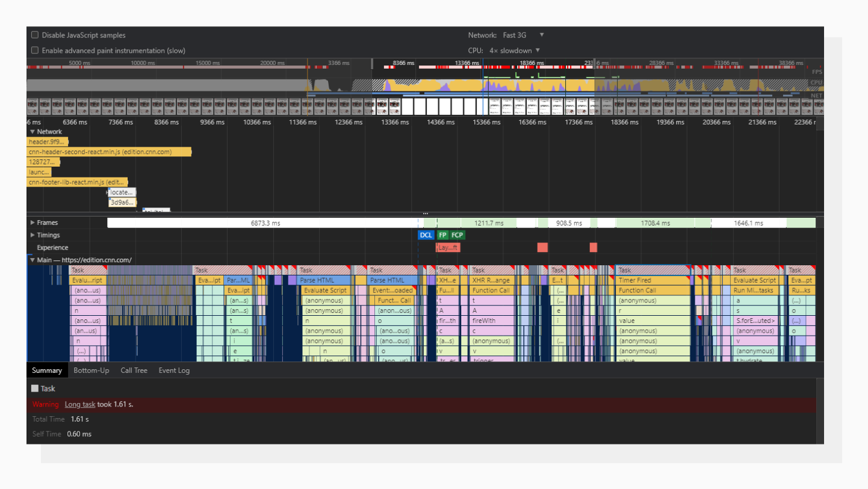This screenshot has width=868, height=489.
Task: Open the Event Log tab
Action: (174, 371)
